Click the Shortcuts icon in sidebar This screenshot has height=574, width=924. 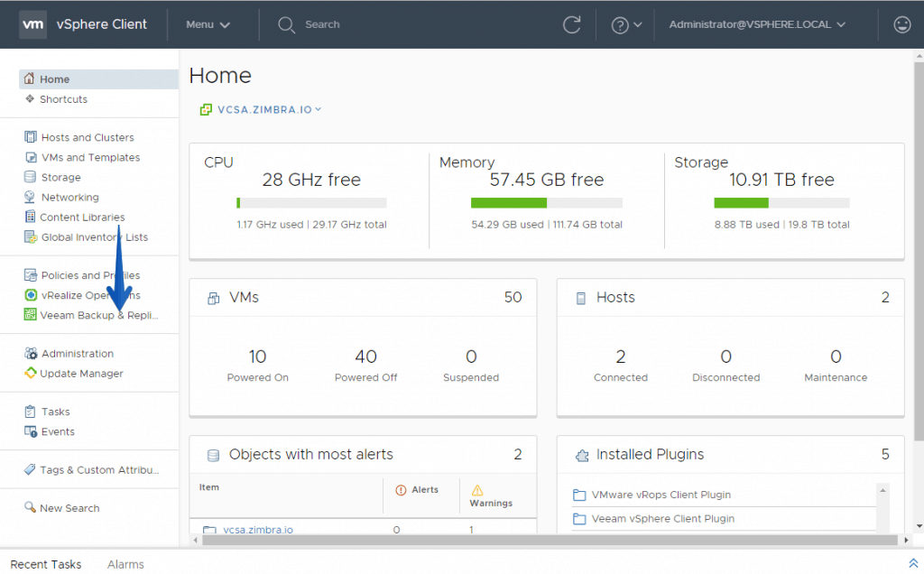[x=30, y=99]
